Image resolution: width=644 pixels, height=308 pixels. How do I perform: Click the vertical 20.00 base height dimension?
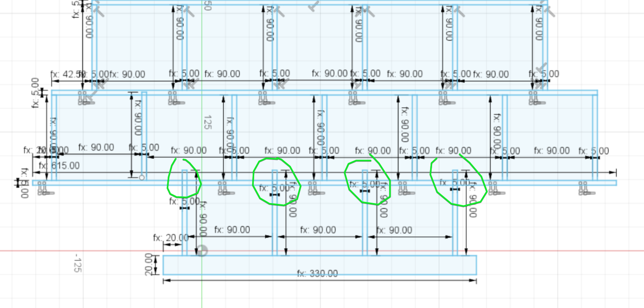click(x=149, y=264)
